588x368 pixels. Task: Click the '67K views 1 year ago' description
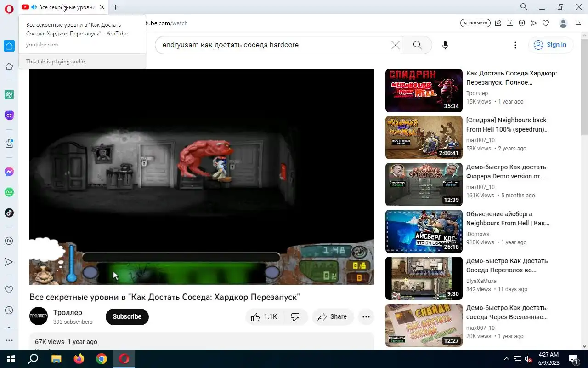pos(66,342)
